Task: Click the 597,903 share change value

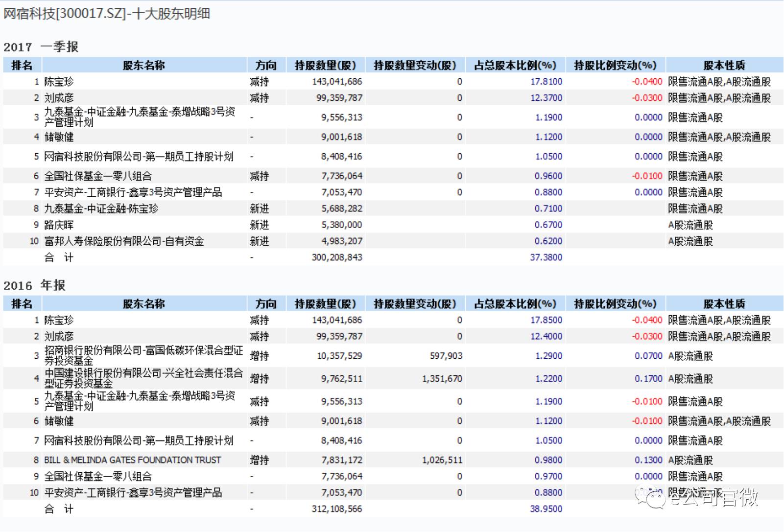Action: click(446, 356)
